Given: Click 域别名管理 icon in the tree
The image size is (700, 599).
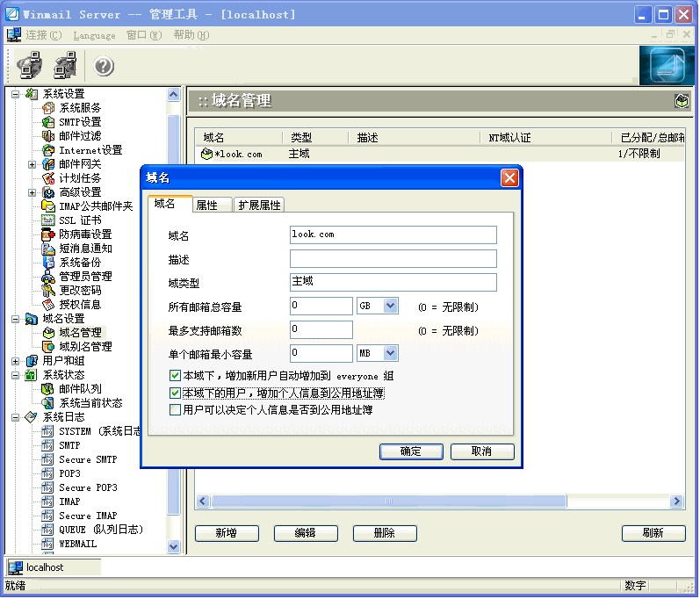Looking at the screenshot, I should (48, 347).
